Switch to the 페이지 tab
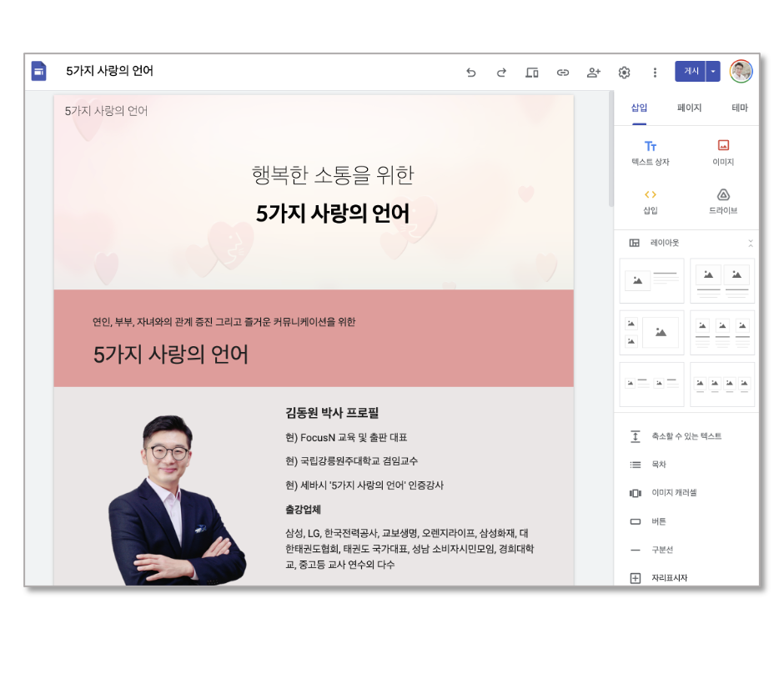Screen dimensions: 784x679 689,108
